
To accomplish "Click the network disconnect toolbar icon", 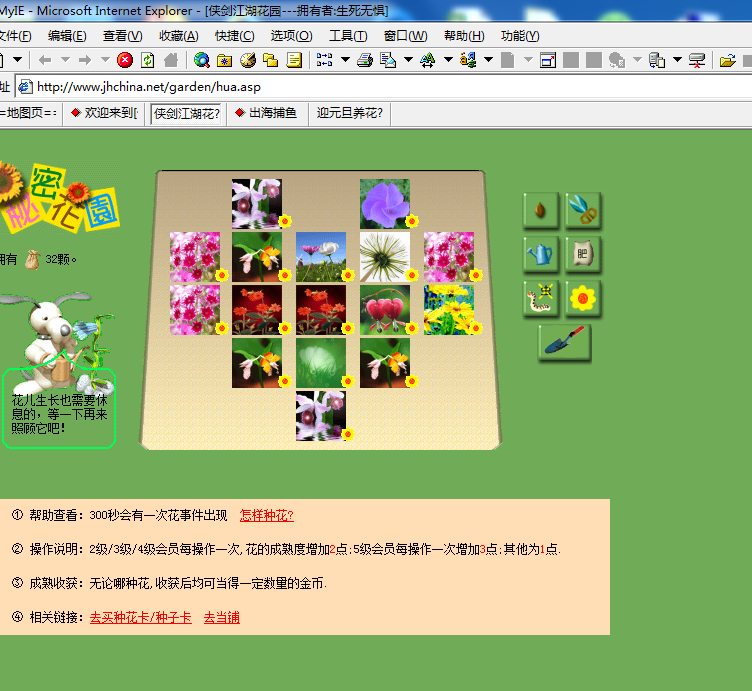I will tap(697, 60).
